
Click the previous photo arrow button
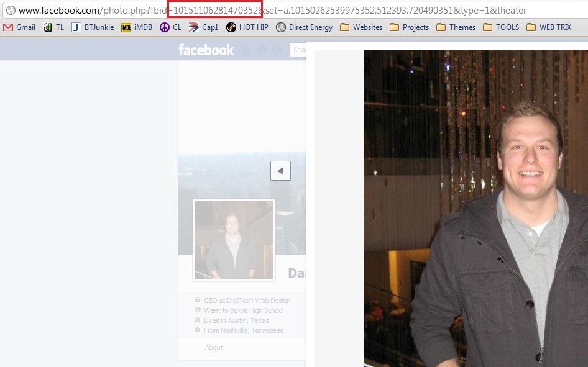click(x=280, y=171)
